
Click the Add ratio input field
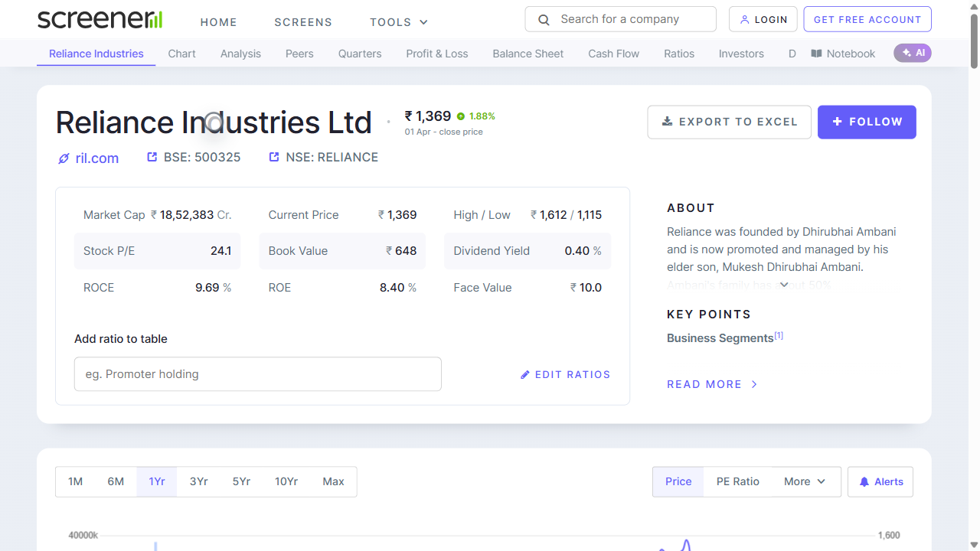[257, 374]
